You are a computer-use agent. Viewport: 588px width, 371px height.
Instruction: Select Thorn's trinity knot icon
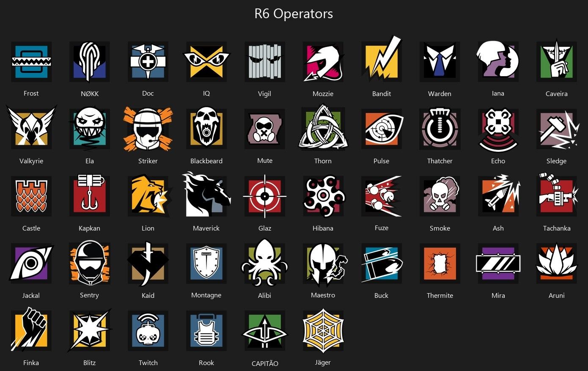tap(323, 128)
